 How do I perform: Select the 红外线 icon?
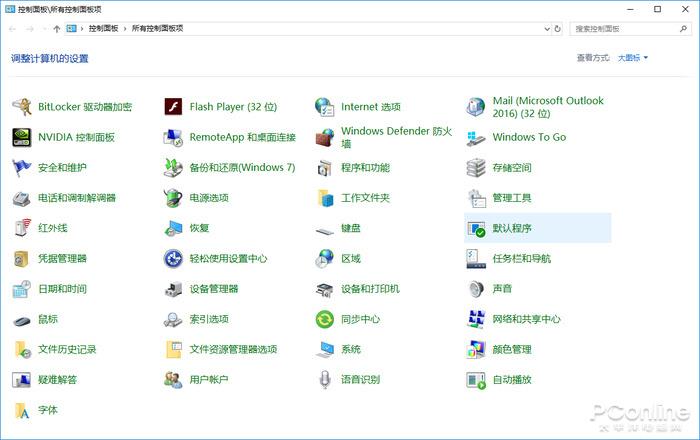[x=21, y=228]
